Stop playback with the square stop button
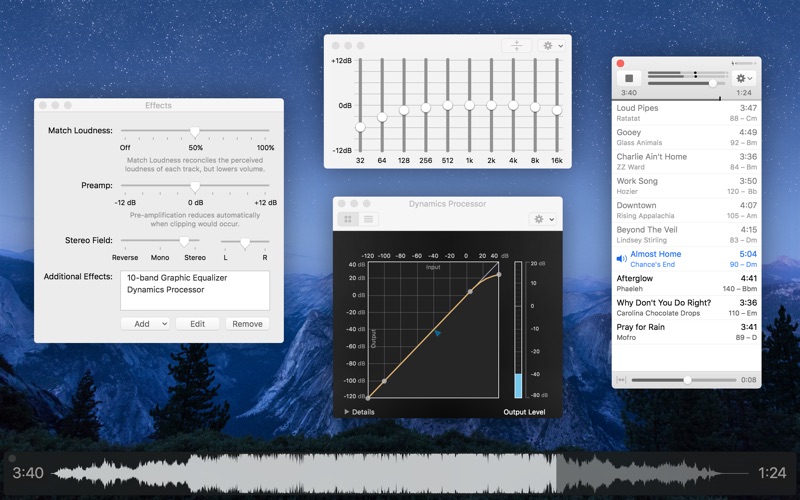800x500 pixels. pyautogui.click(x=629, y=78)
